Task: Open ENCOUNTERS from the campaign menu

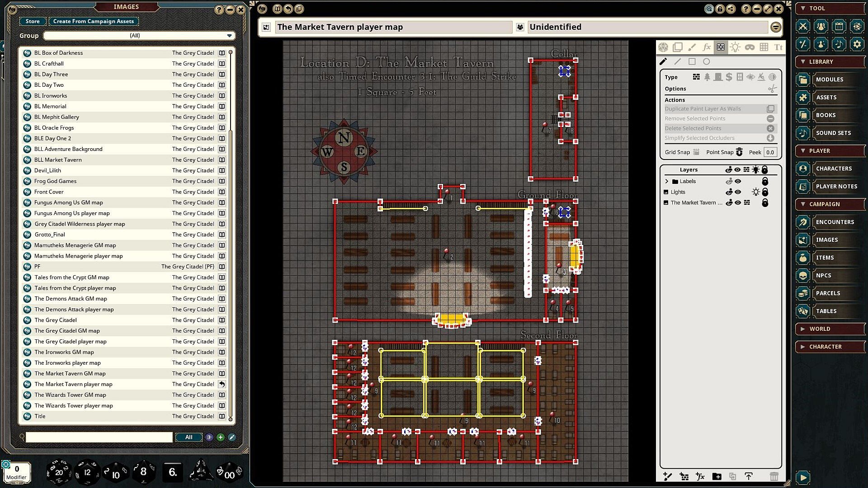Action: (835, 222)
